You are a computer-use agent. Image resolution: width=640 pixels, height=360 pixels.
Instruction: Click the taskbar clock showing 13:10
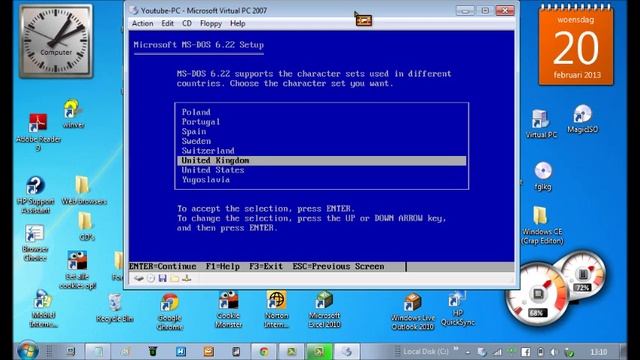598,352
